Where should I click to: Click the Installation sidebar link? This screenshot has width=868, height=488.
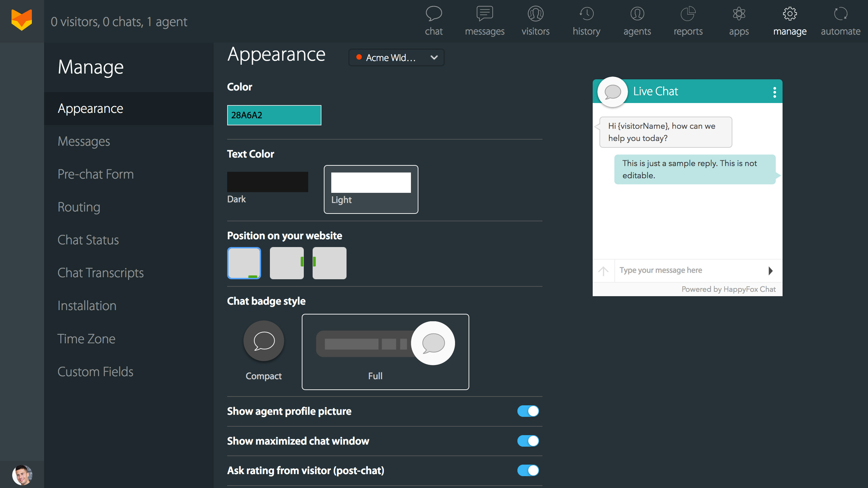click(x=87, y=306)
